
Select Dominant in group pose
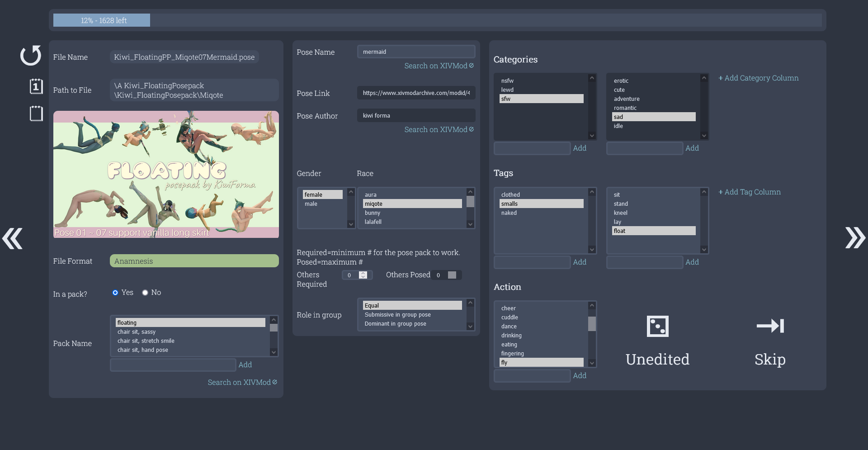tap(412, 323)
